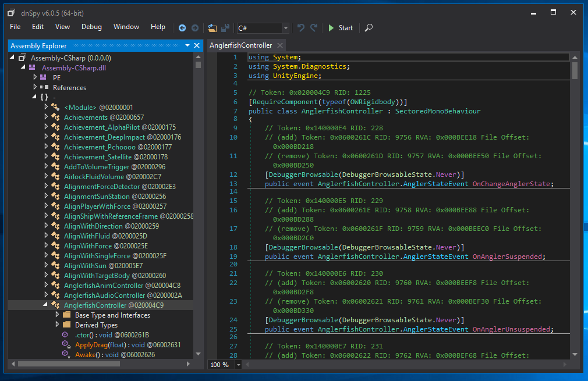Screen dimensions: 588x381
Task: Click the Open file folder icon
Action: tap(212, 27)
